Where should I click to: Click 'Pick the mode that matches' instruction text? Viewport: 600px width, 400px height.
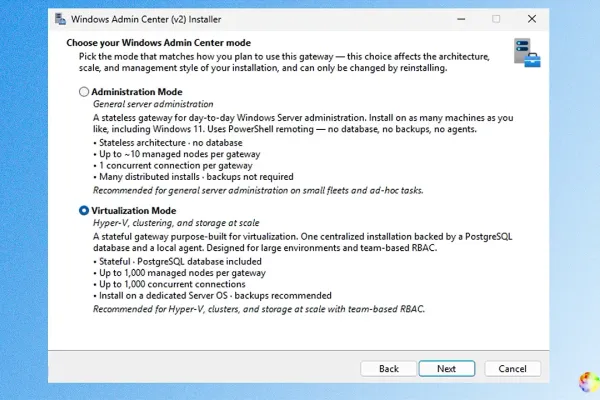coord(284,62)
